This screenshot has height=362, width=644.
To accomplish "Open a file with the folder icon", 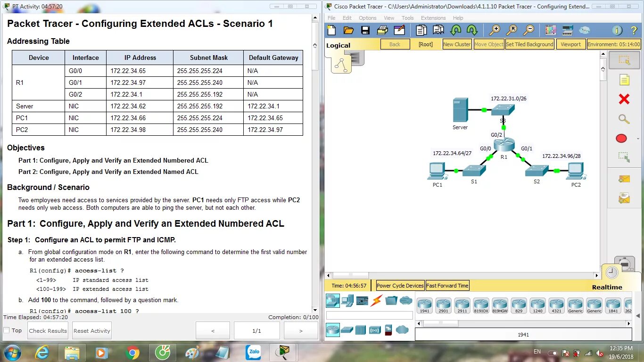I will click(x=348, y=31).
